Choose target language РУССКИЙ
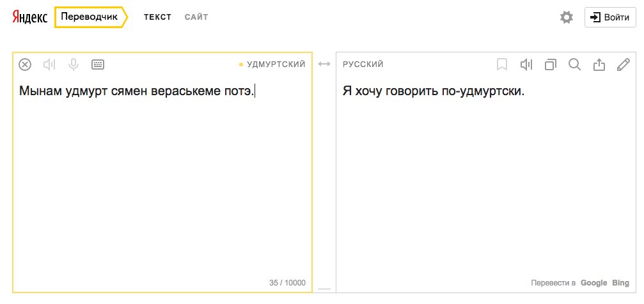Image resolution: width=644 pixels, height=304 pixels. (x=363, y=65)
